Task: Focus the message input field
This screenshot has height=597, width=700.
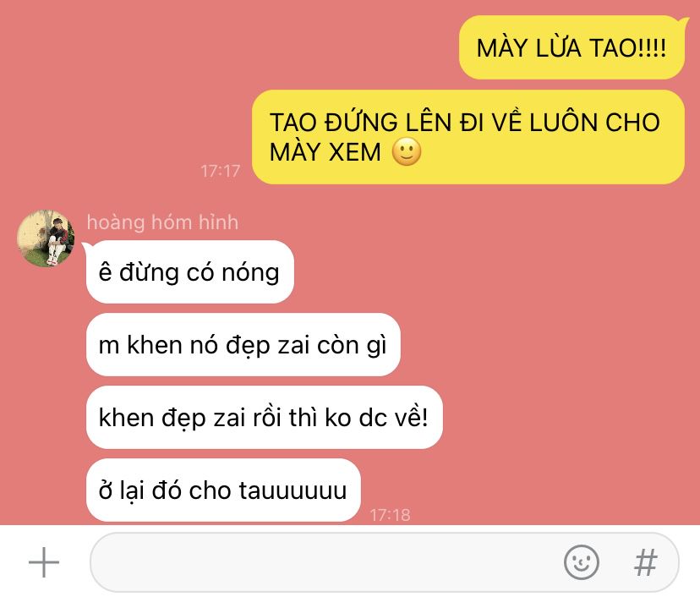Action: point(385,562)
